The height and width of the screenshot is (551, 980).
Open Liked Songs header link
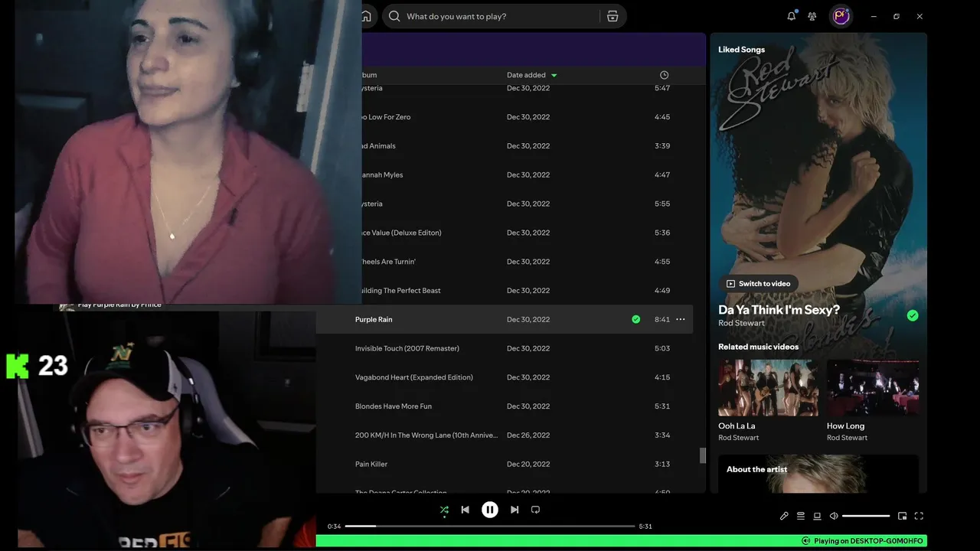tap(741, 50)
